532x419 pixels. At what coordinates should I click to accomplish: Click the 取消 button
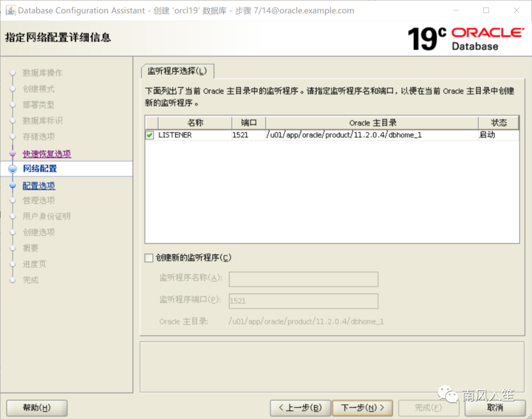495,408
